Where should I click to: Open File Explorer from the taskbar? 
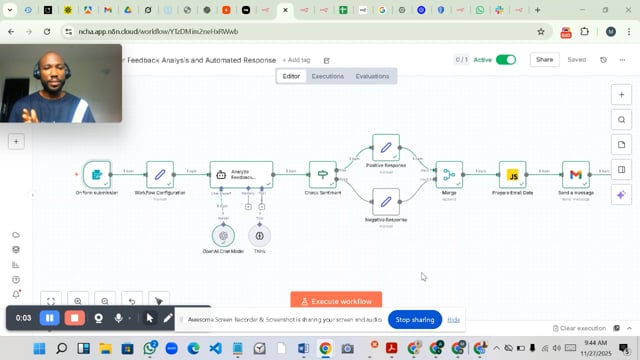[106, 349]
